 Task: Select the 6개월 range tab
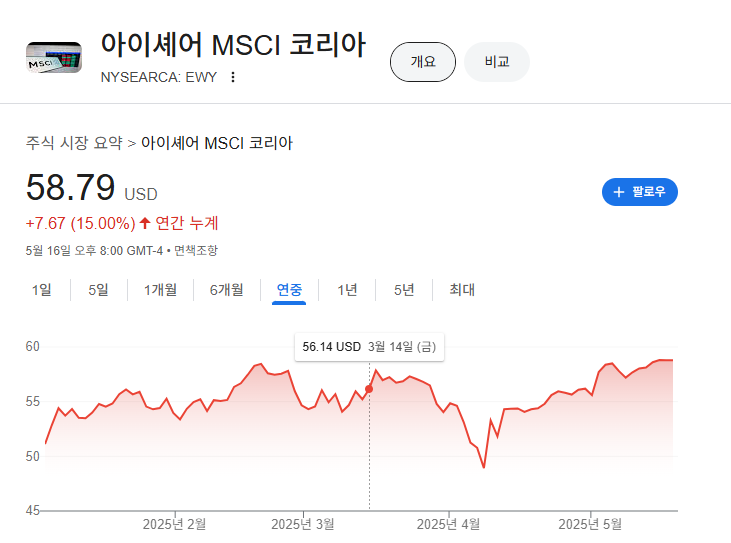(x=227, y=290)
